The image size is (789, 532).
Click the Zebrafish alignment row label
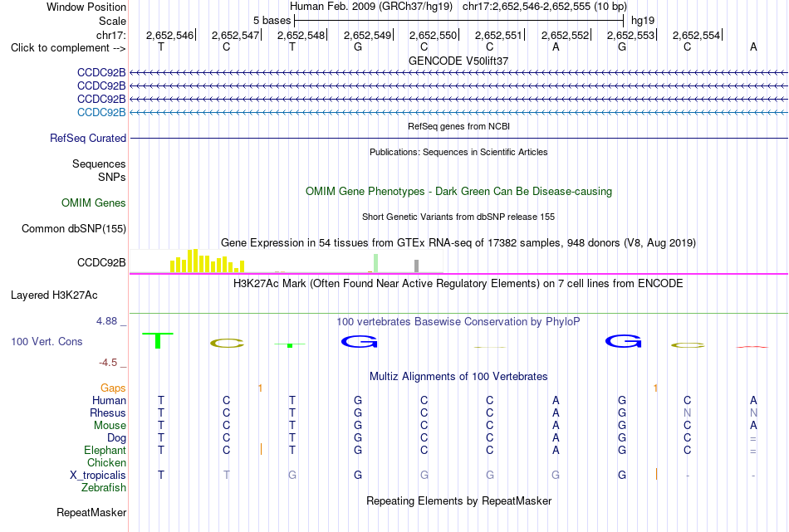[x=104, y=488]
